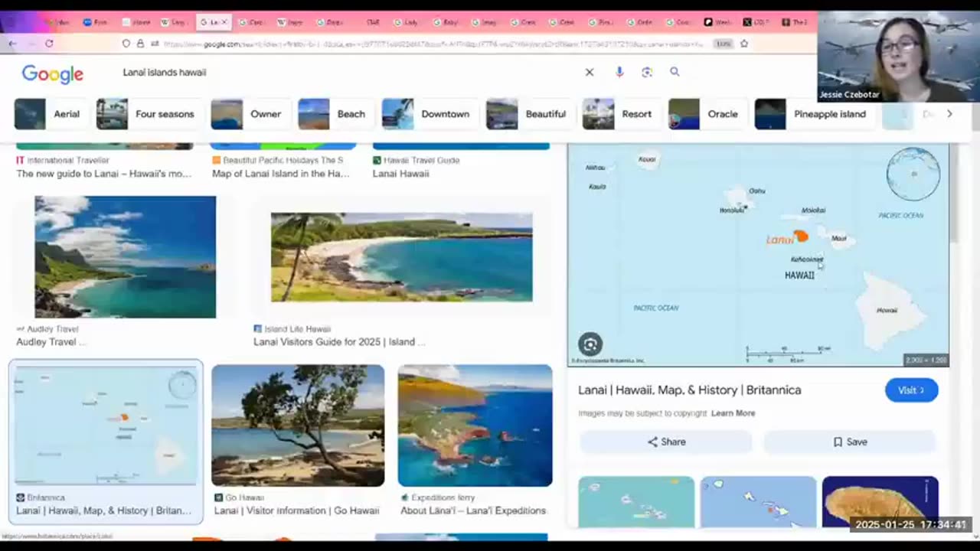Open search by image camera icon
Image resolution: width=980 pixels, height=551 pixels.
tap(647, 72)
